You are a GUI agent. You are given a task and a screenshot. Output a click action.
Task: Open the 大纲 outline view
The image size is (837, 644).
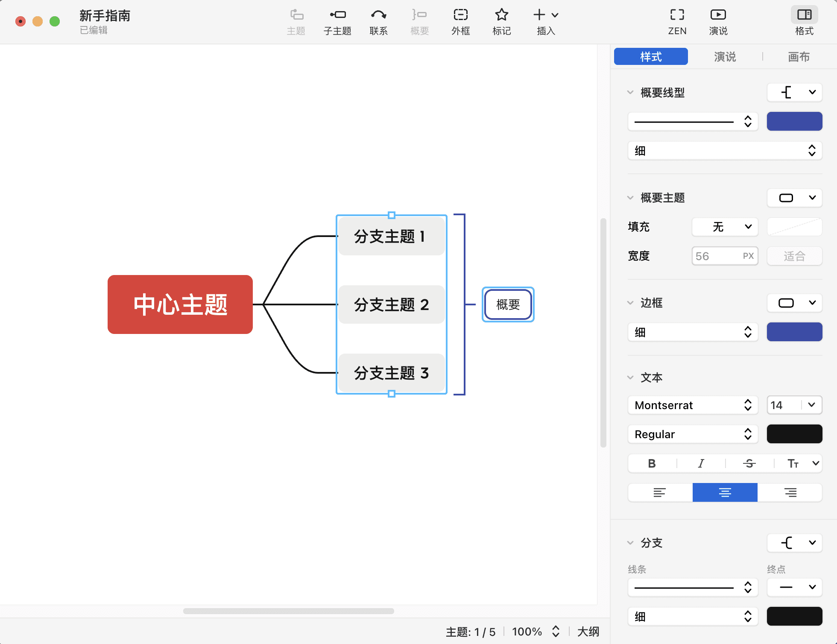[588, 632]
